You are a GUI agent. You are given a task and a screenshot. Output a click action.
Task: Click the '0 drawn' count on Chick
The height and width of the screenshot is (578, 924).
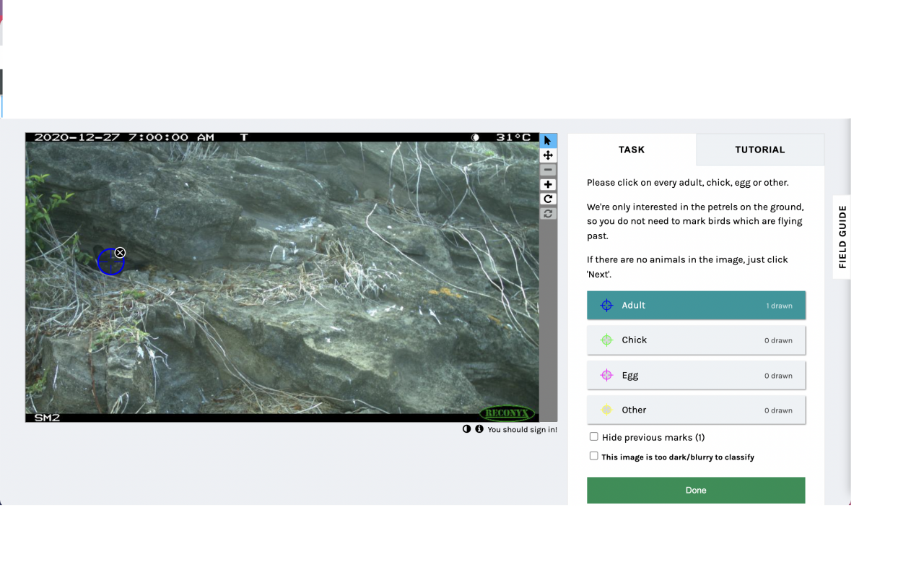pos(778,340)
